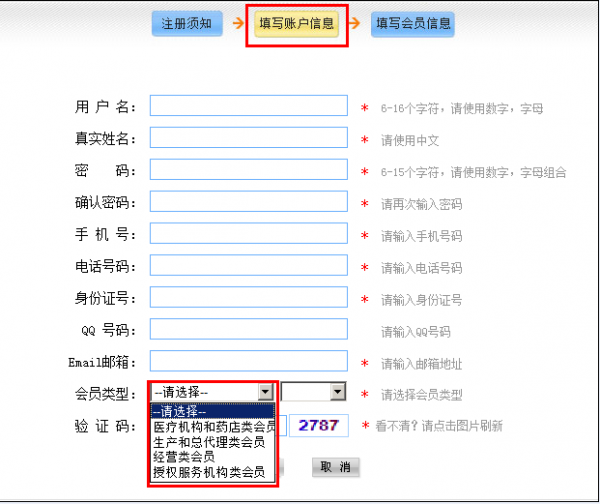Click the 注册须知 step tab
This screenshot has height=504, width=600.
point(187,24)
